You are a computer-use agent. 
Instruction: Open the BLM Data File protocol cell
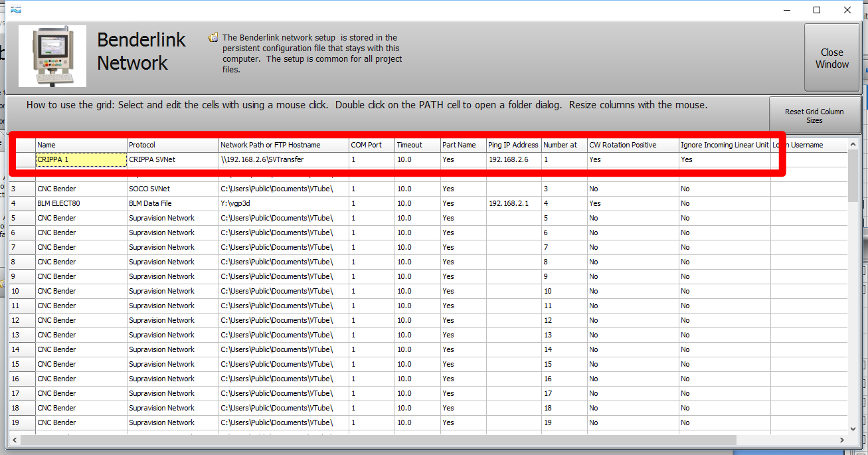click(173, 203)
